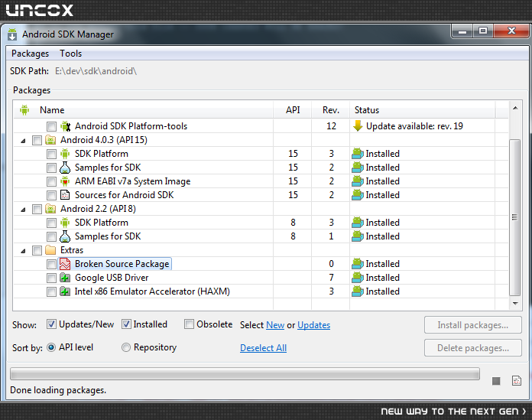Open the Packages menu
This screenshot has width=532, height=420.
[x=31, y=54]
